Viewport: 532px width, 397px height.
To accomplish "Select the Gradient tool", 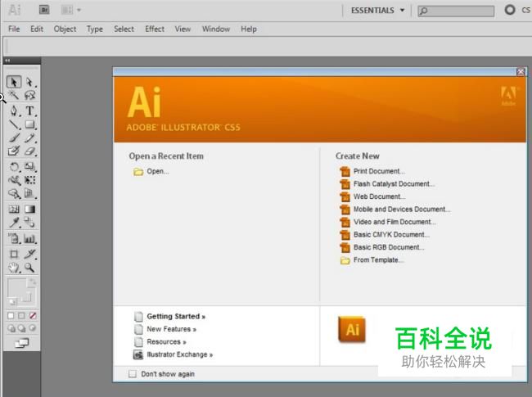I will 29,209.
